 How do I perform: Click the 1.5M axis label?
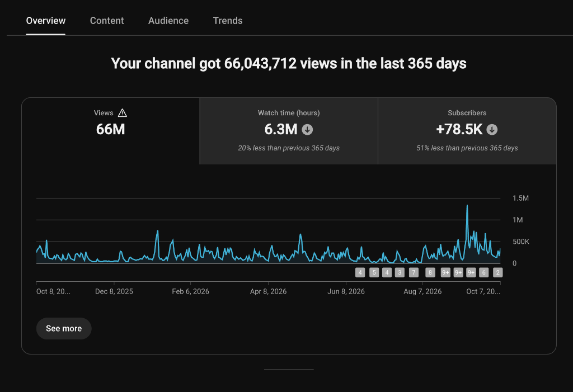(520, 198)
